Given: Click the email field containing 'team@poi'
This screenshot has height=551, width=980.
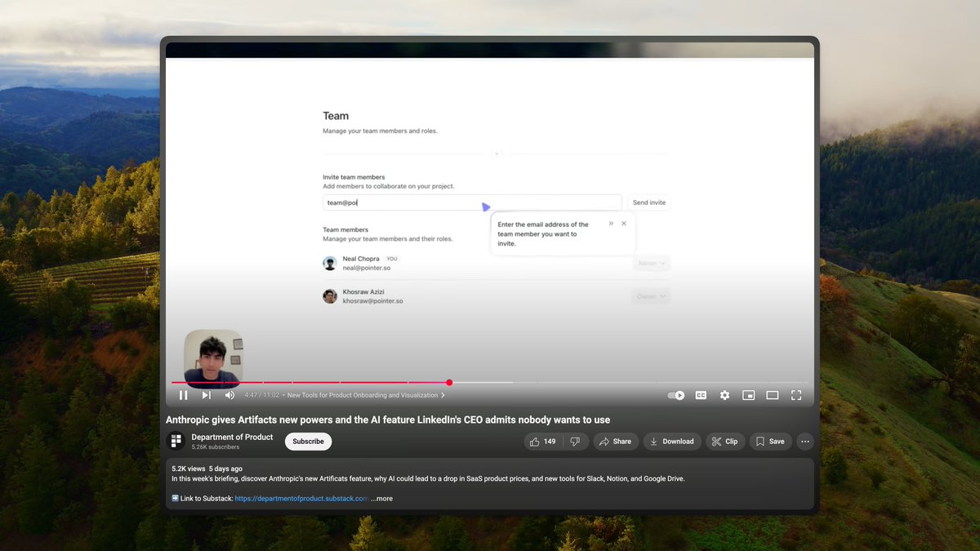Looking at the screenshot, I should 472,202.
